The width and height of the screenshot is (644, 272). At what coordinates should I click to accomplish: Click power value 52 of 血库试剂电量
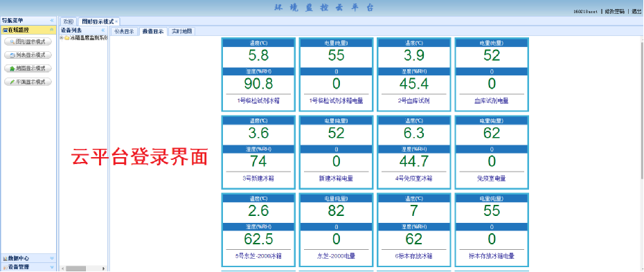492,56
